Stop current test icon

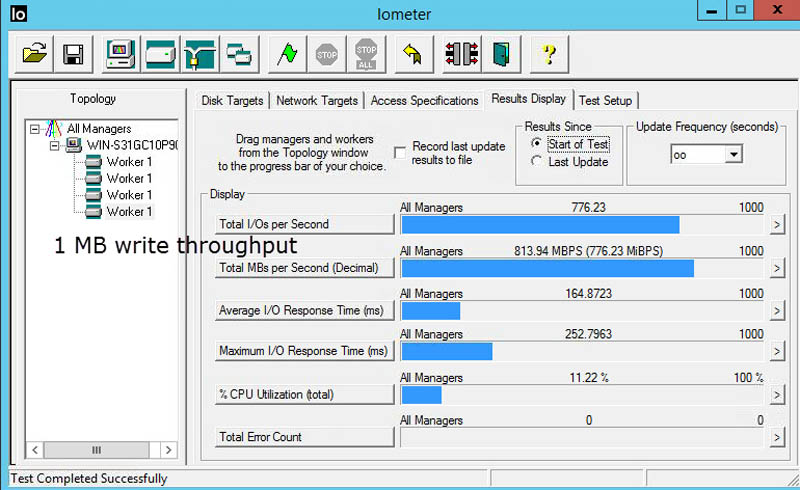coord(327,54)
